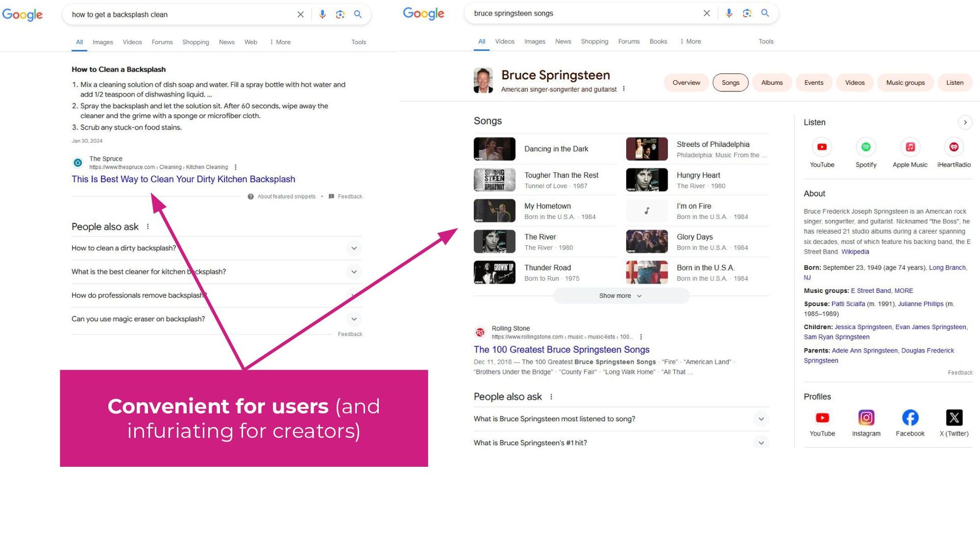Click the Dancing in the Dark song thumbnail

pos(495,149)
